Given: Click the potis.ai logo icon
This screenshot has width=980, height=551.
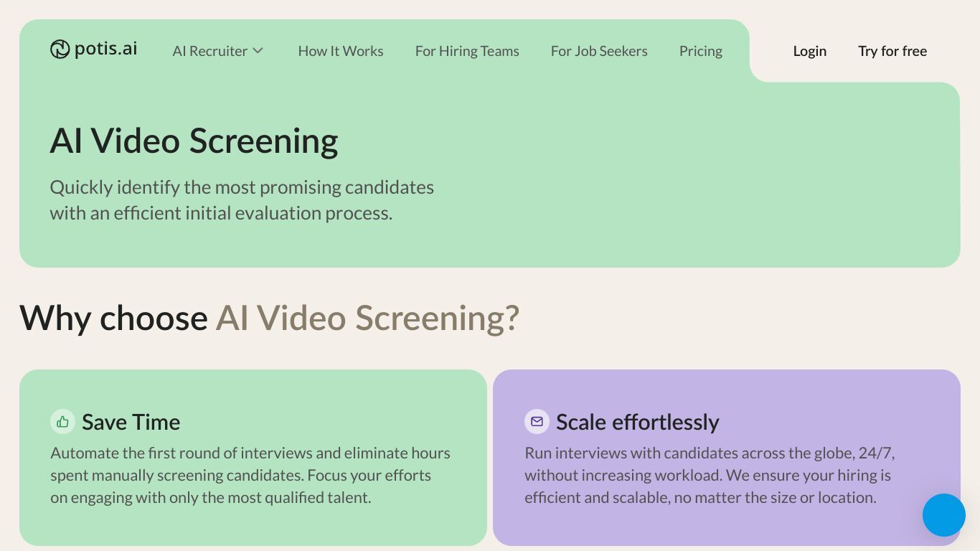Looking at the screenshot, I should (60, 49).
